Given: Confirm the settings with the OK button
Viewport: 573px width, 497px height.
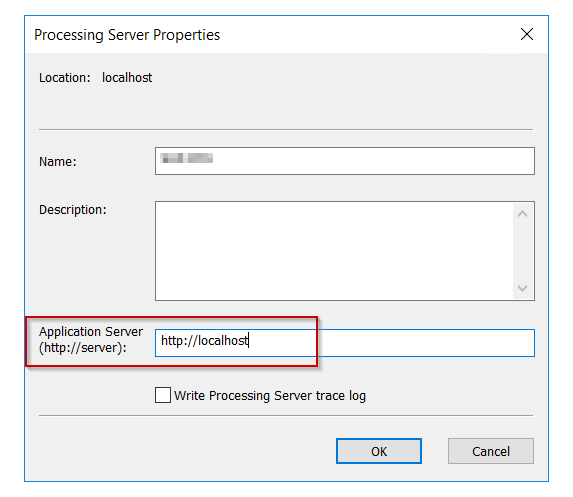Looking at the screenshot, I should 379,451.
